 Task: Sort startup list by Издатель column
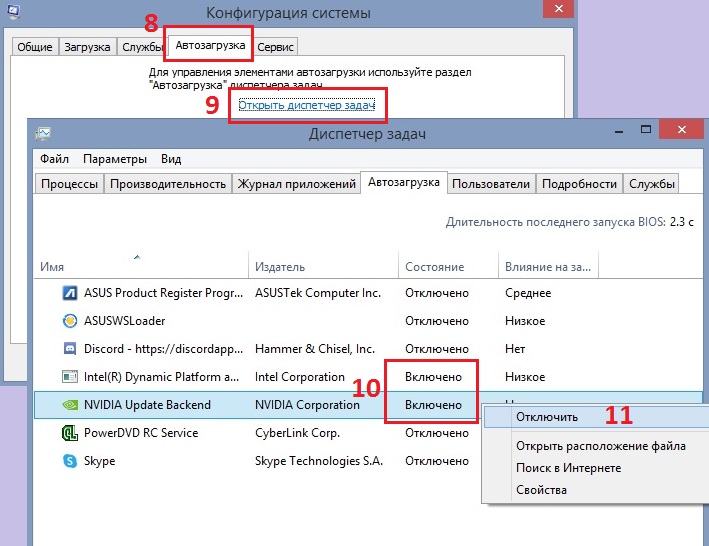323,267
